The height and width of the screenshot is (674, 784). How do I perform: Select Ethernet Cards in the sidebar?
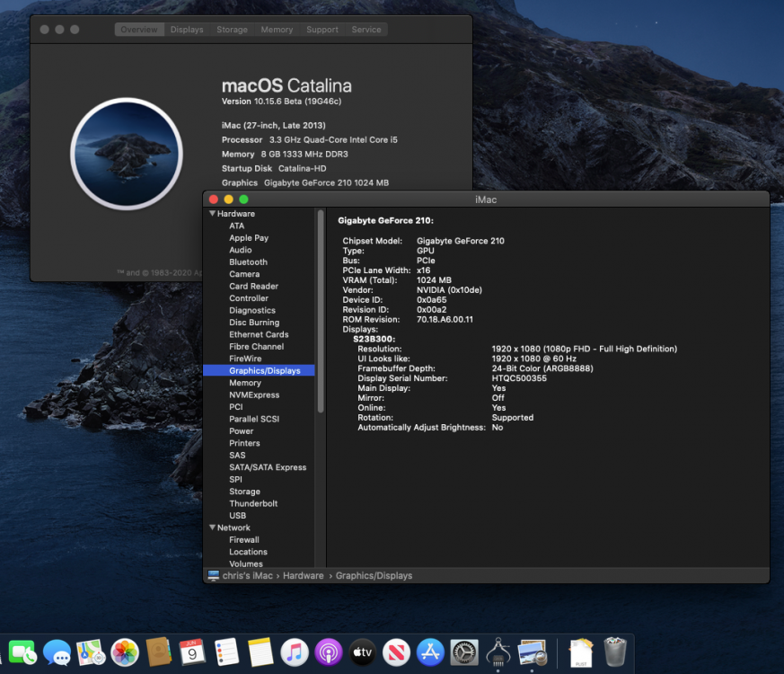coord(259,334)
